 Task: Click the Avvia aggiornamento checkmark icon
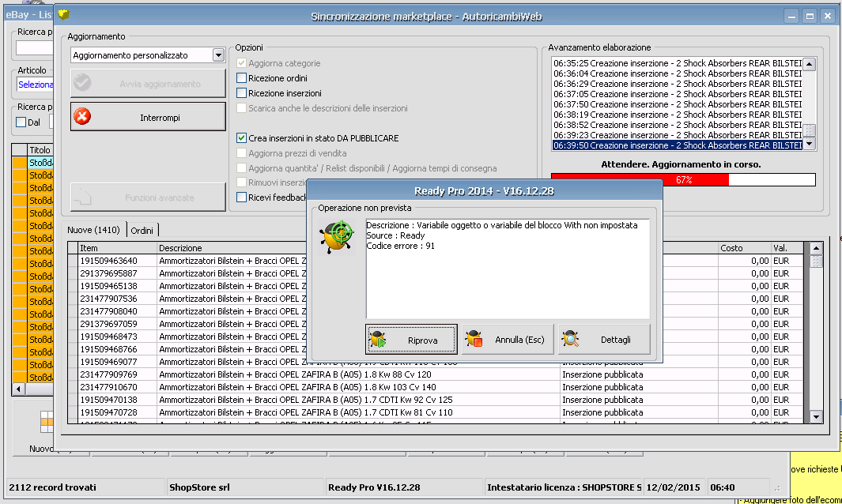click(x=82, y=83)
